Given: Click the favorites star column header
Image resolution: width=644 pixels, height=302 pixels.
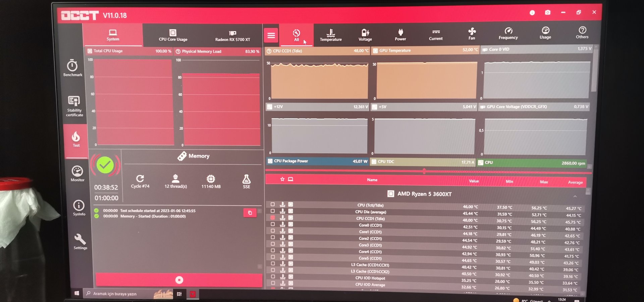Looking at the screenshot, I should 282,179.
